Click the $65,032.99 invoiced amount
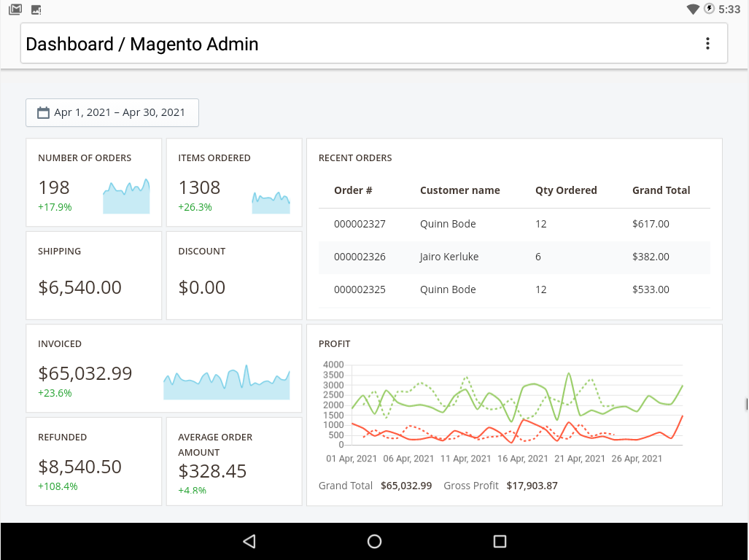The width and height of the screenshot is (749, 560). pyautogui.click(x=85, y=373)
